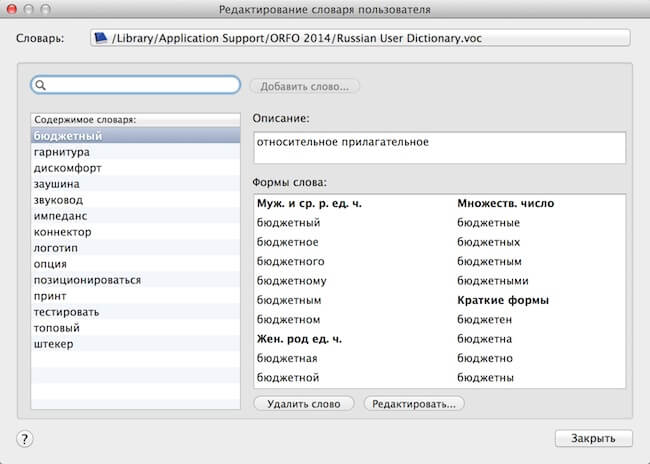The height and width of the screenshot is (464, 650).
Task: Click the Удалить слово button
Action: click(x=304, y=404)
